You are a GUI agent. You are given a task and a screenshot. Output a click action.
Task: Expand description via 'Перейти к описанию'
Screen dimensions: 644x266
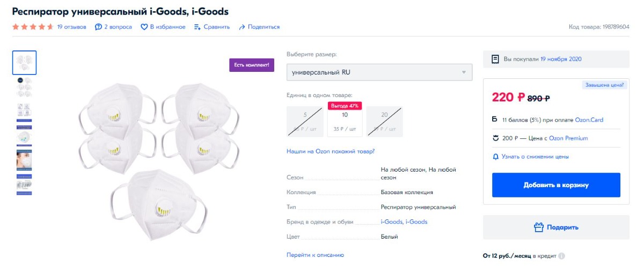[x=315, y=255]
